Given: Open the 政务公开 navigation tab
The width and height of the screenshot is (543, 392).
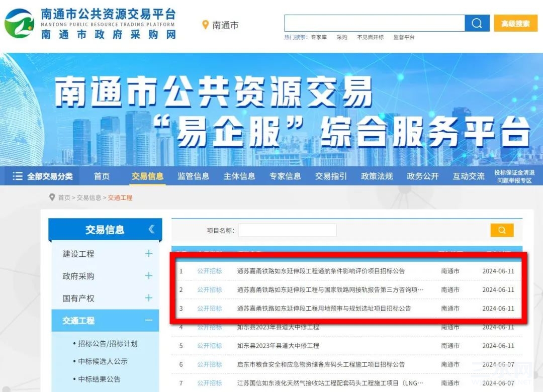Looking at the screenshot, I should click(x=422, y=176).
